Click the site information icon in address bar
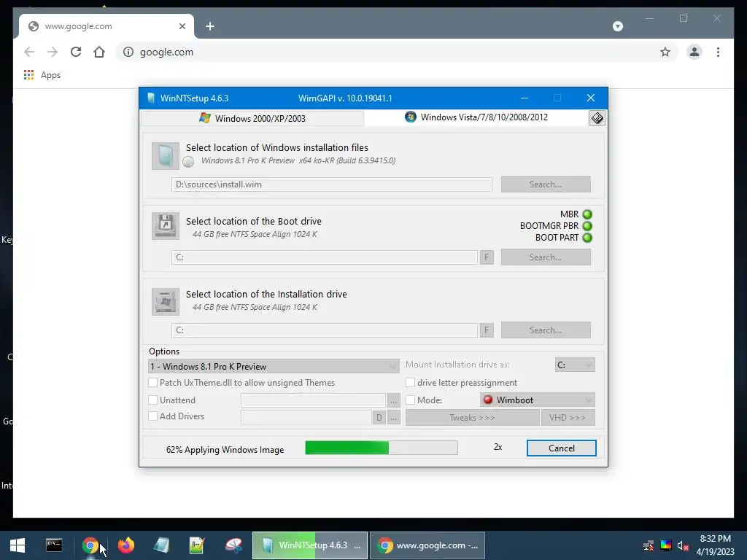This screenshot has height=560, width=747. tap(128, 52)
